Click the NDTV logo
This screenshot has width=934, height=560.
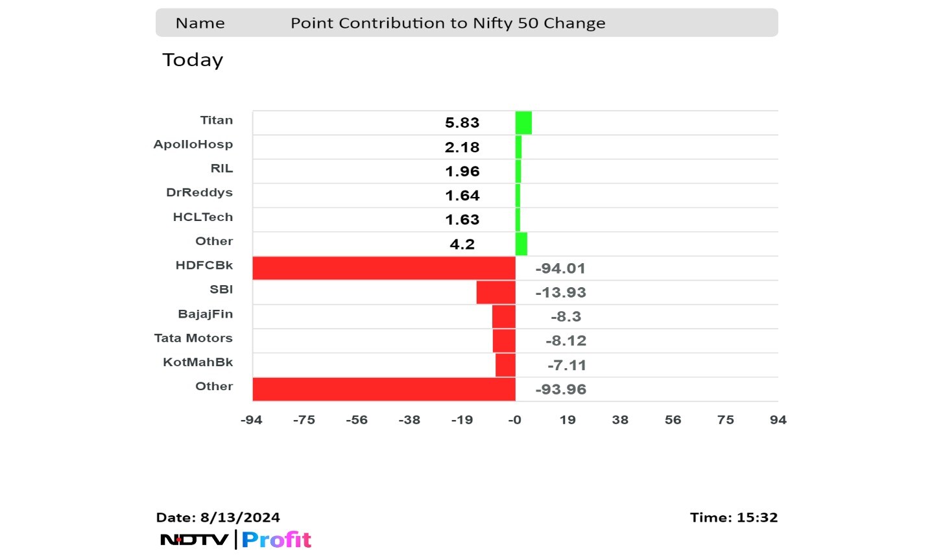194,539
